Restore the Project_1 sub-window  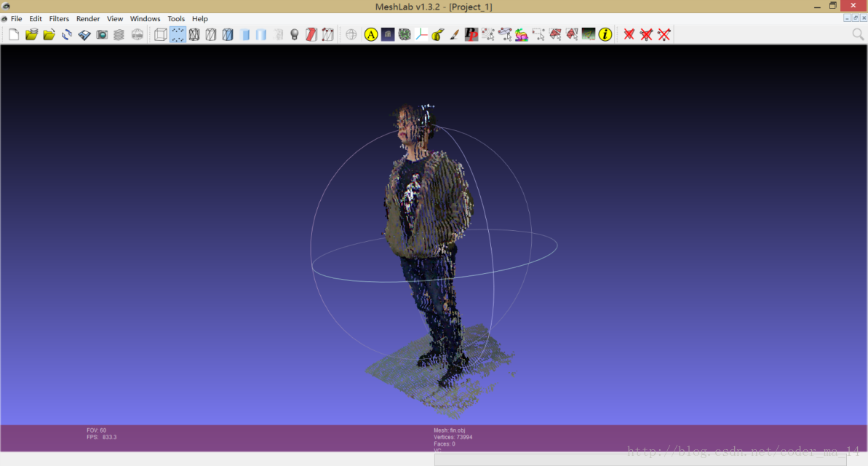click(x=856, y=18)
